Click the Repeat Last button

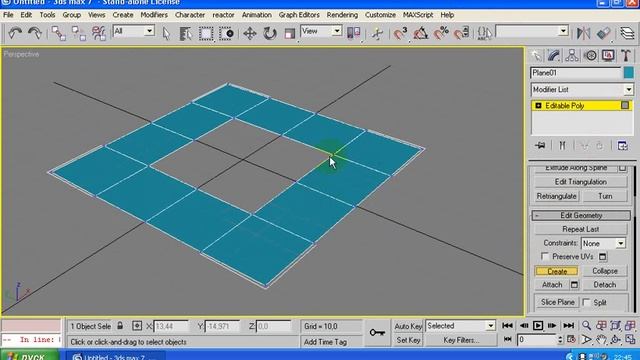[x=580, y=229]
